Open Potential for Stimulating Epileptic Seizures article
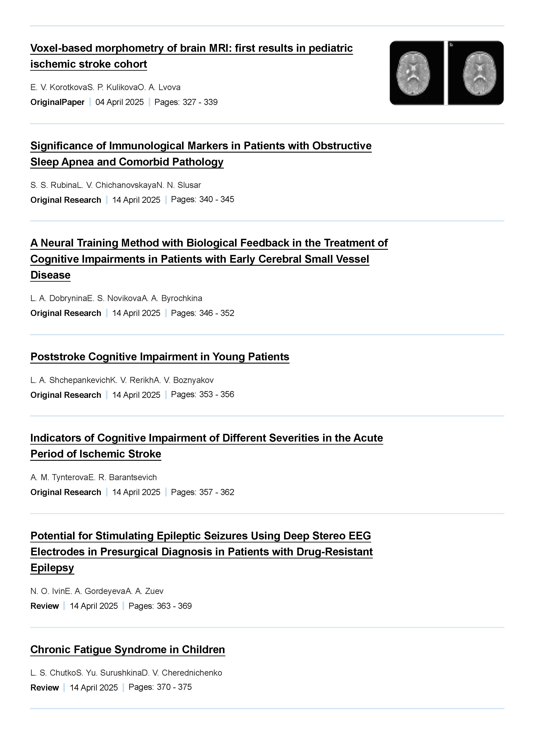This screenshot has width=534, height=756. pyautogui.click(x=201, y=551)
